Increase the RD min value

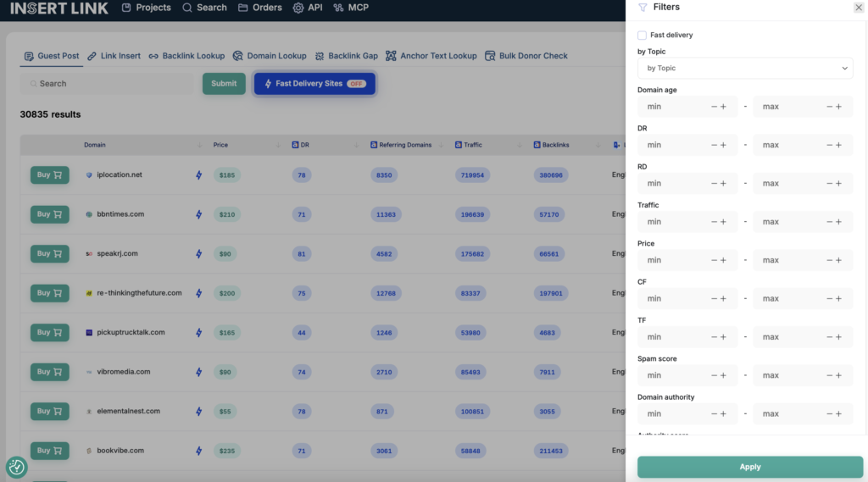tap(723, 183)
